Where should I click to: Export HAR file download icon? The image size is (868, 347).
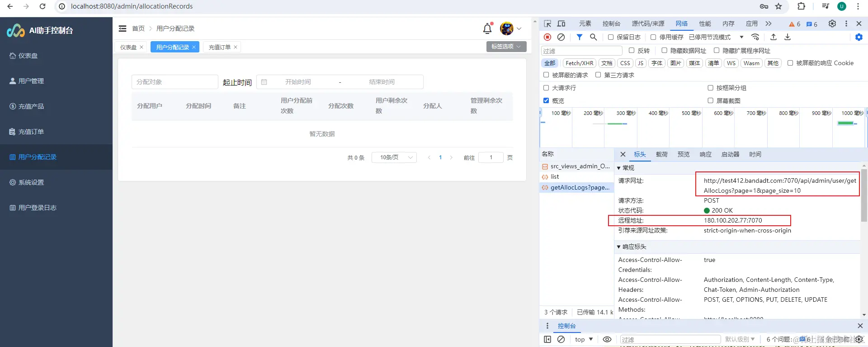pyautogui.click(x=788, y=37)
